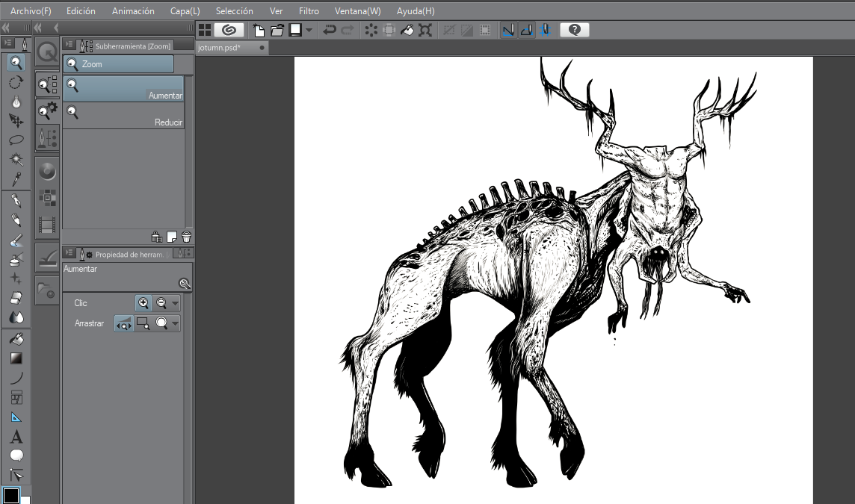Select the Text tool in the toolbox
Screen dimensions: 855x504
(16, 437)
